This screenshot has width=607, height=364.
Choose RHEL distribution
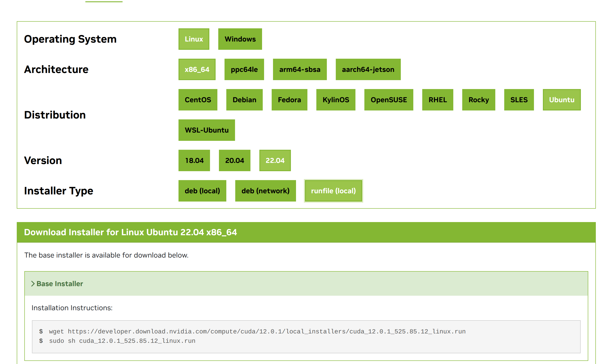coord(437,100)
